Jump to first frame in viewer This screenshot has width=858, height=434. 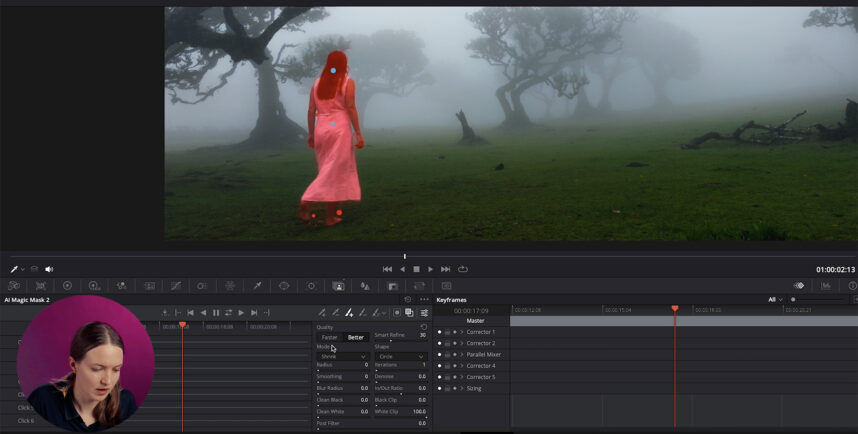pos(387,269)
